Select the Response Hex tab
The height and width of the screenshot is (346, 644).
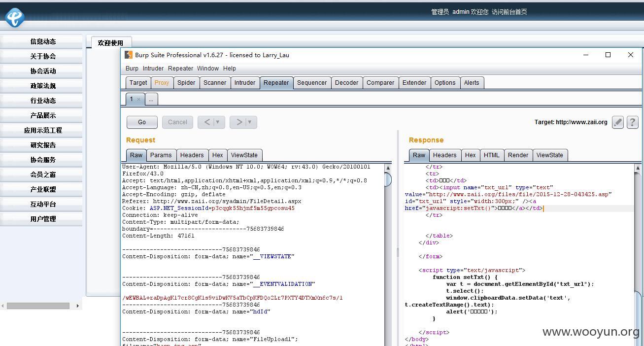pyautogui.click(x=471, y=155)
